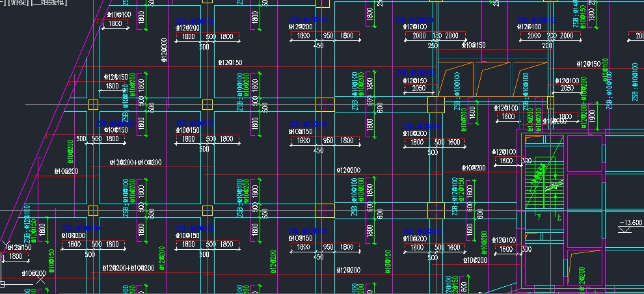644x294 pixels.
Task: Click the green stair label 下
Action: (539, 216)
